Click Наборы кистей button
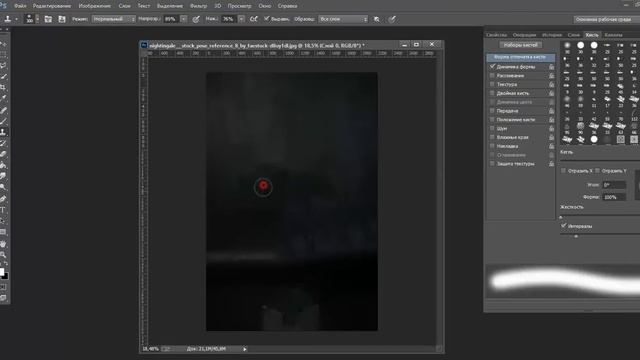This screenshot has width=640, height=360. (520, 45)
